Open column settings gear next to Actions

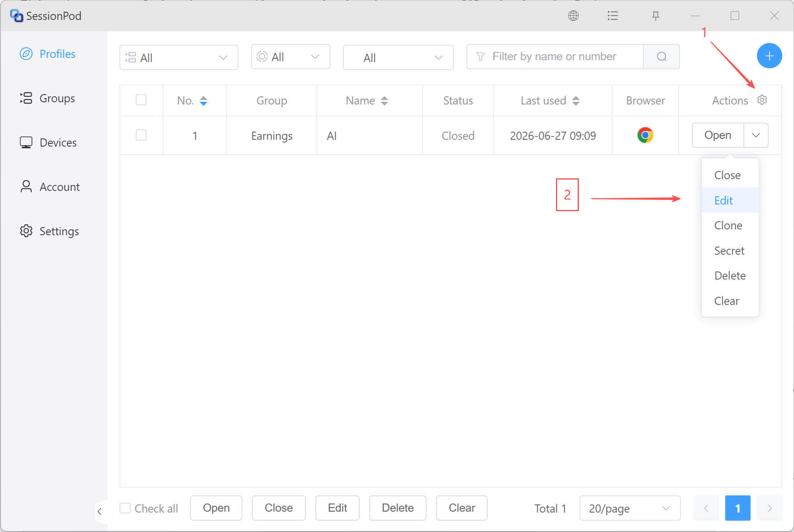click(762, 100)
